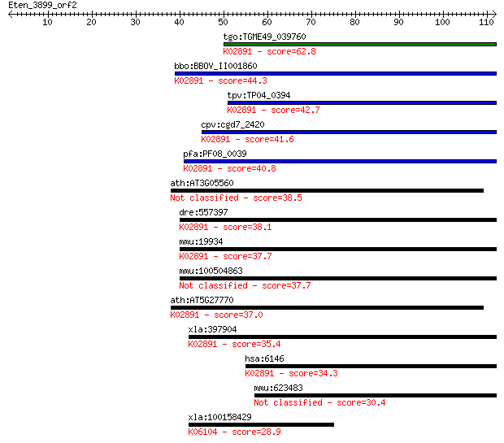Screen dimensions: 504x443
Task: Open the ath:AT3G05560 gene link
Action: coord(202,183)
